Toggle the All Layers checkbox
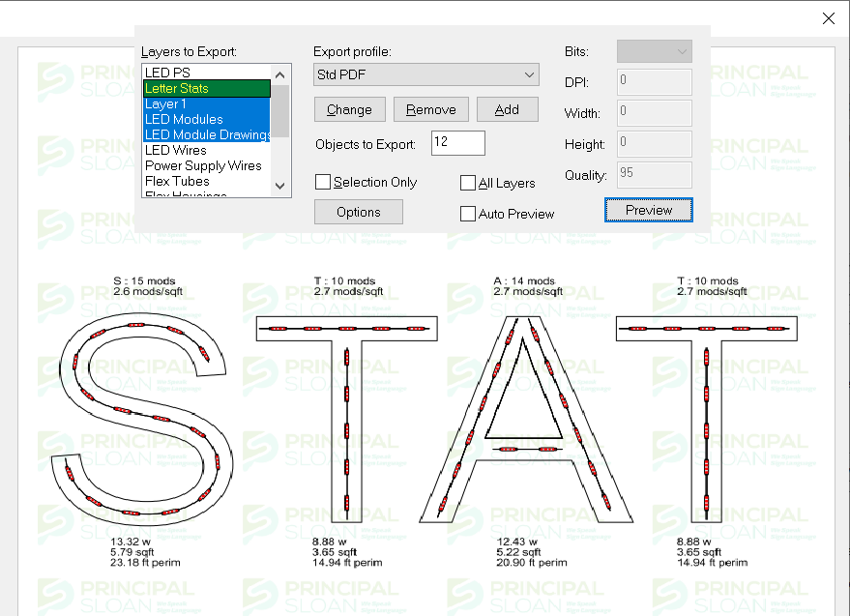The height and width of the screenshot is (616, 850). [x=468, y=183]
